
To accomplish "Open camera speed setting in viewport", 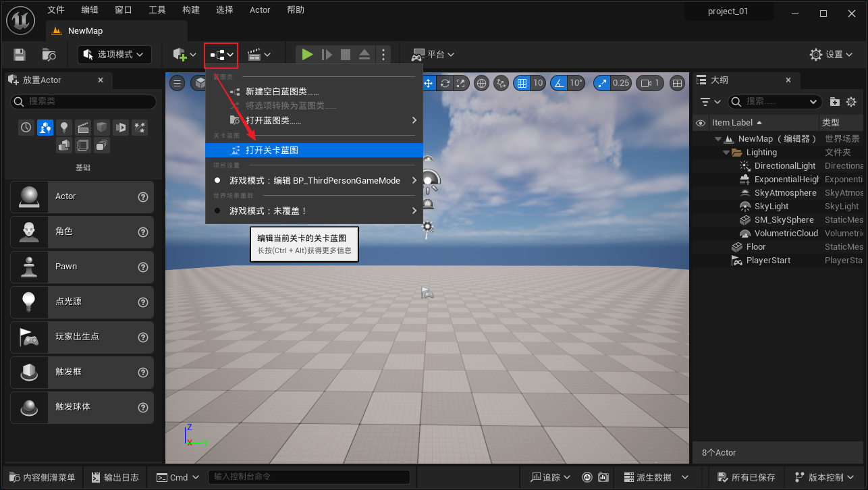I will 650,83.
